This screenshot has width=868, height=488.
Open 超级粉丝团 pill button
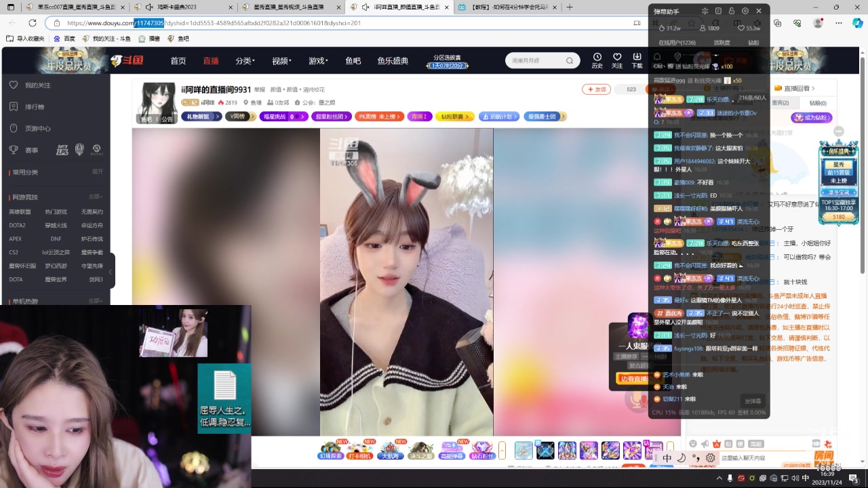point(332,117)
